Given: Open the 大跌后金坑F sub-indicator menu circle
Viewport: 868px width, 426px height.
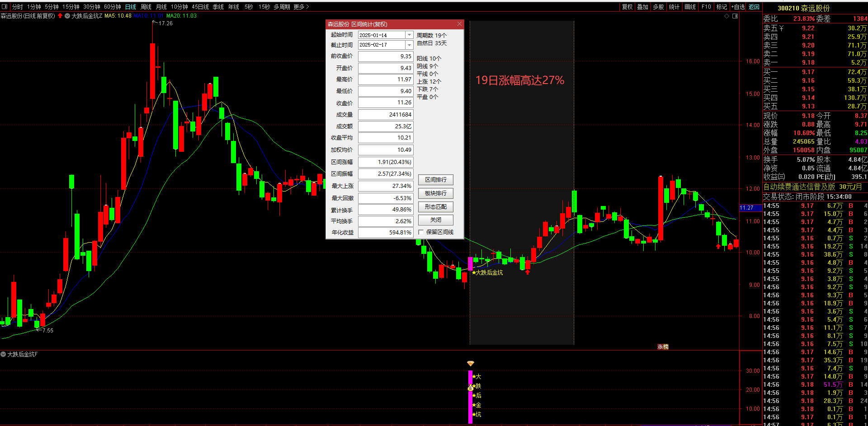Looking at the screenshot, I should click(3, 354).
